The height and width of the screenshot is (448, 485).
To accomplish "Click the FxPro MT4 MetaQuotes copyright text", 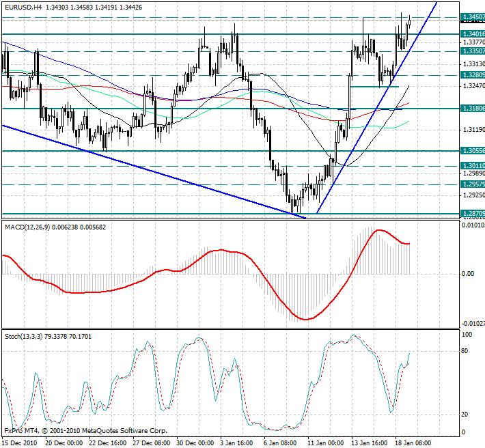I will [x=86, y=431].
